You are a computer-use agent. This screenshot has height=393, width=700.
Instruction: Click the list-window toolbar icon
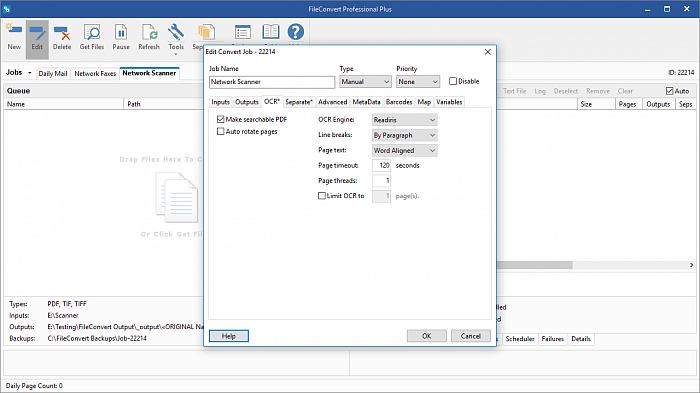[x=242, y=32]
